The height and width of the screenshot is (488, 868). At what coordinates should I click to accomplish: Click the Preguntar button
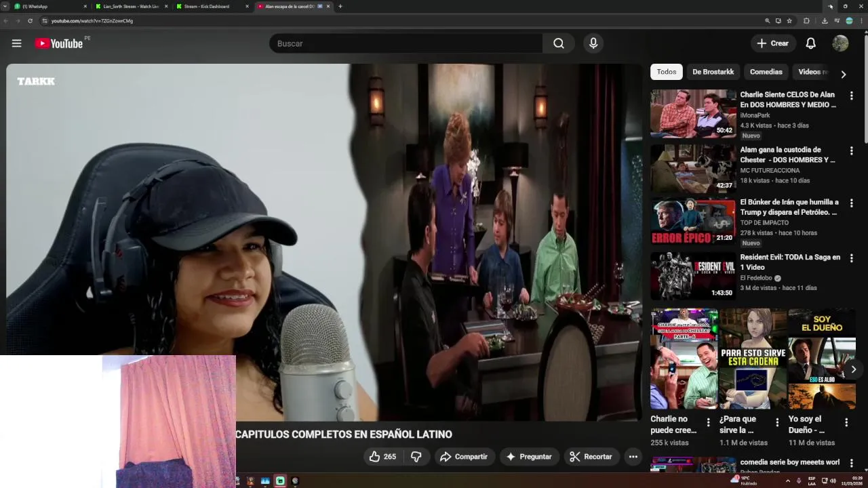coord(529,457)
